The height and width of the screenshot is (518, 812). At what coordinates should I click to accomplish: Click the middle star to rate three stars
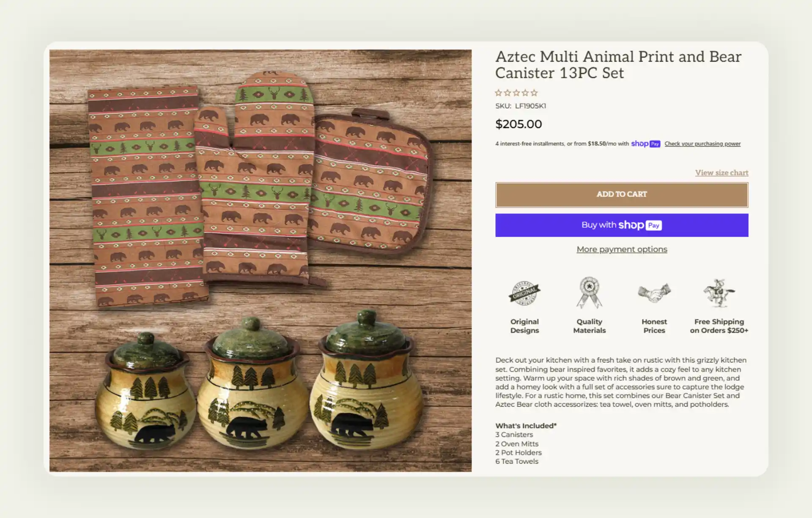pos(516,92)
